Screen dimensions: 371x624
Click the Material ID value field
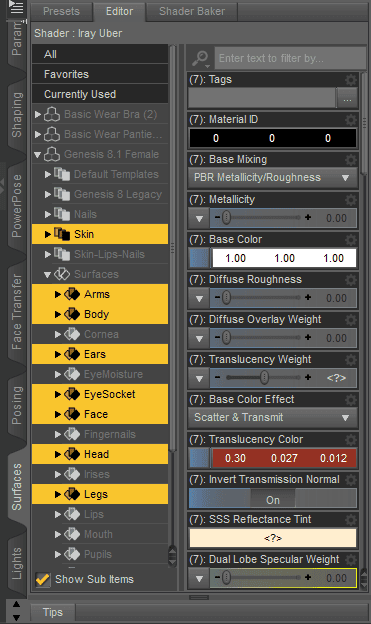pyautogui.click(x=273, y=138)
